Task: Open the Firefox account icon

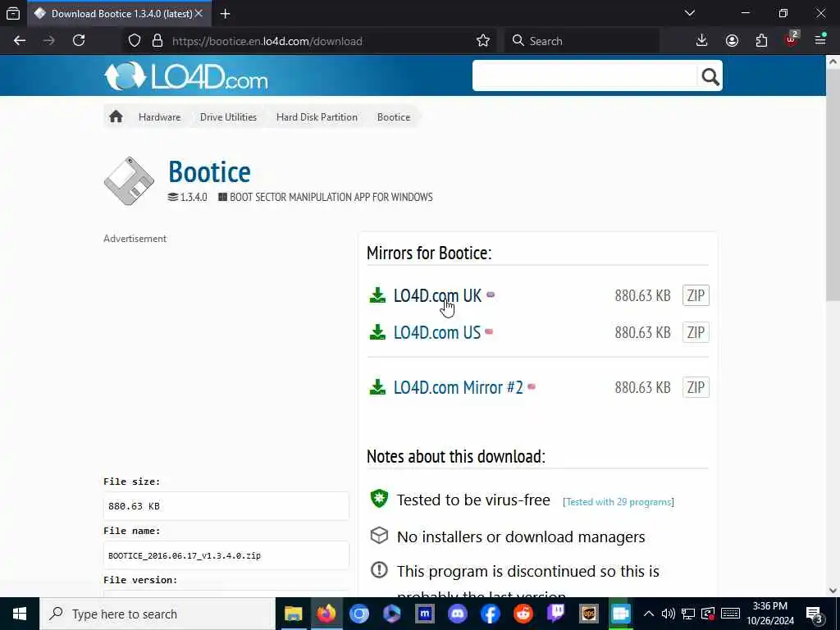Action: [732, 41]
